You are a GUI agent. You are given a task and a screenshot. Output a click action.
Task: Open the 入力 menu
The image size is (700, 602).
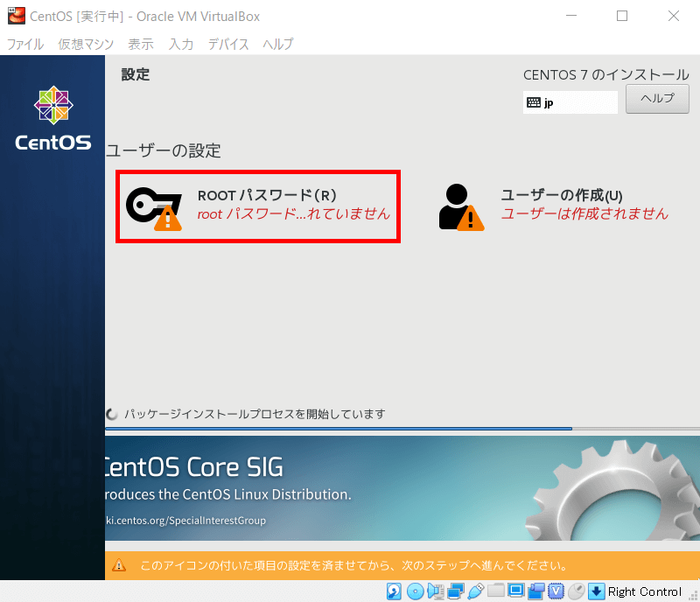(181, 45)
